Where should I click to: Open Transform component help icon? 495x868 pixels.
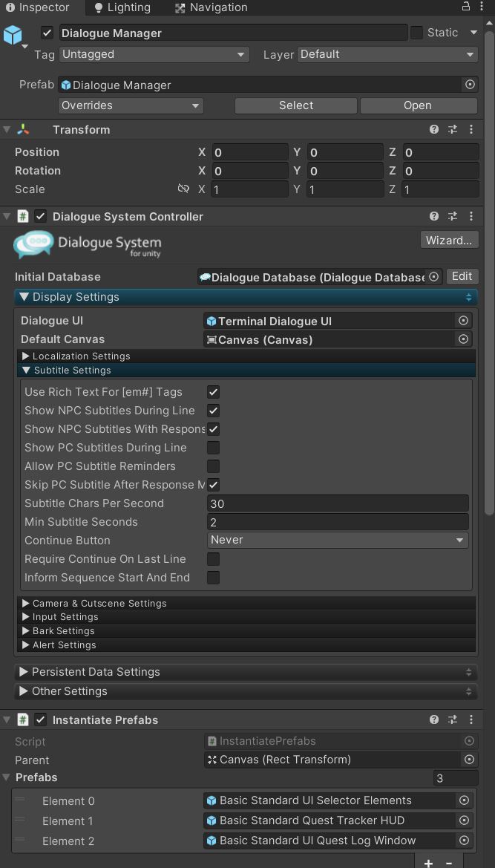434,129
